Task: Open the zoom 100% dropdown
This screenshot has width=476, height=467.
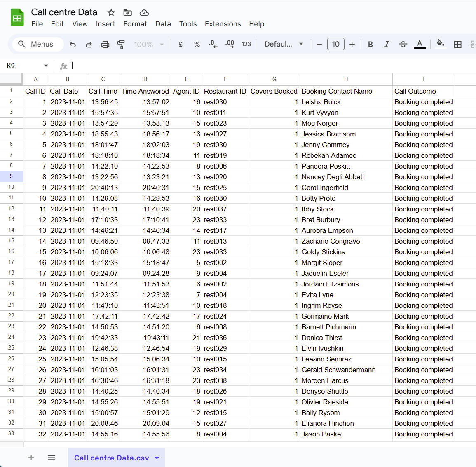Action: point(149,45)
